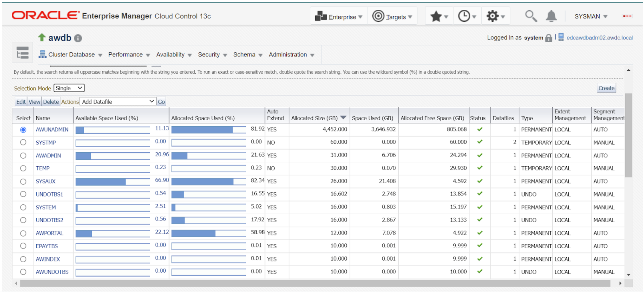644x292 pixels.
Task: Click the Go button
Action: 161,102
